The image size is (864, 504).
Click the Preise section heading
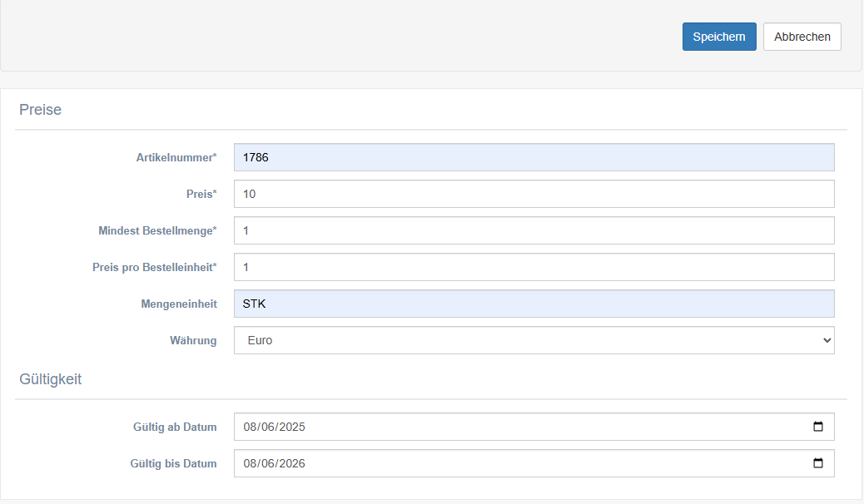pyautogui.click(x=40, y=110)
